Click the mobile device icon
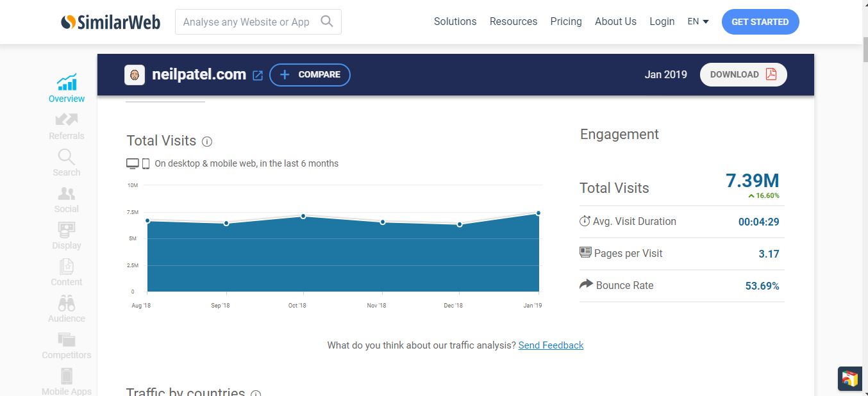Image resolution: width=868 pixels, height=396 pixels. click(146, 164)
